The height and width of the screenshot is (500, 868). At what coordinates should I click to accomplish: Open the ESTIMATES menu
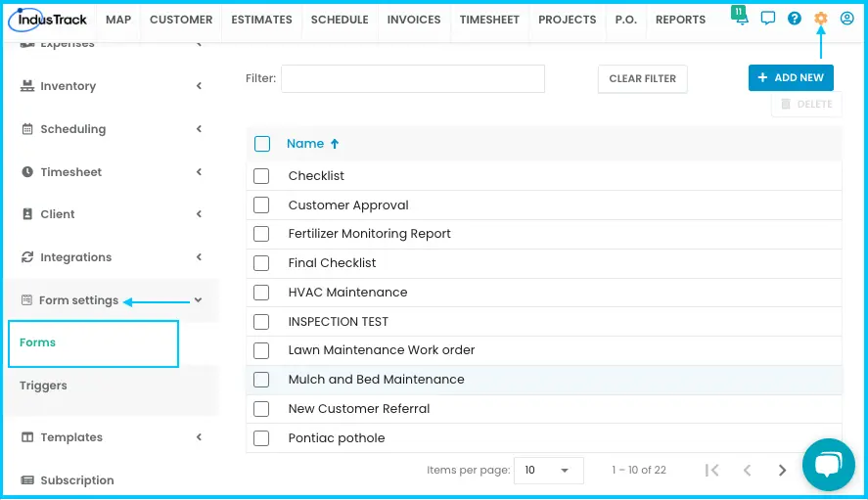[x=262, y=20]
